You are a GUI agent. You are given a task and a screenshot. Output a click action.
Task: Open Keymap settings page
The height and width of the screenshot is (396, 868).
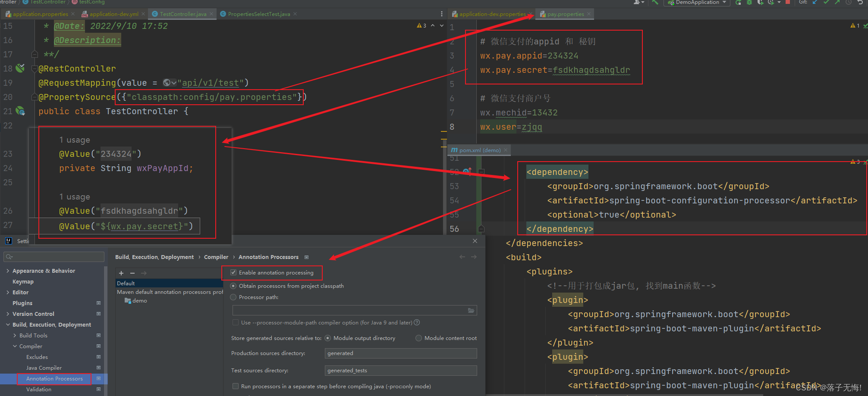pos(23,281)
